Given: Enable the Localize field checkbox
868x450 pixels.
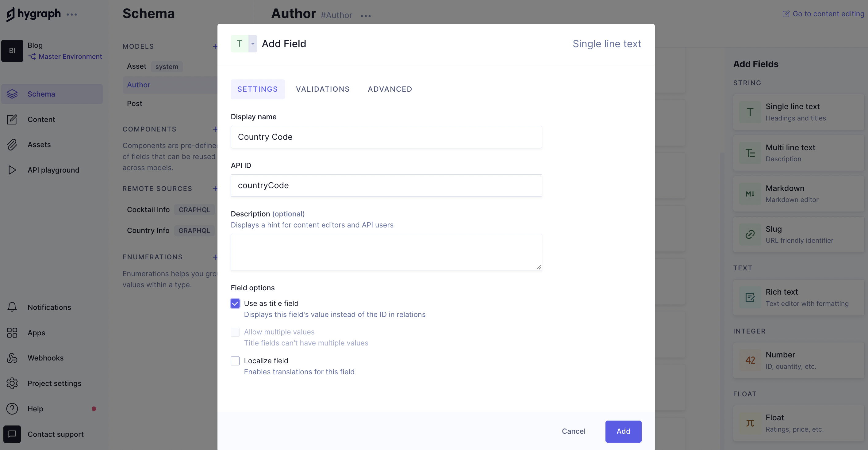Looking at the screenshot, I should (235, 361).
